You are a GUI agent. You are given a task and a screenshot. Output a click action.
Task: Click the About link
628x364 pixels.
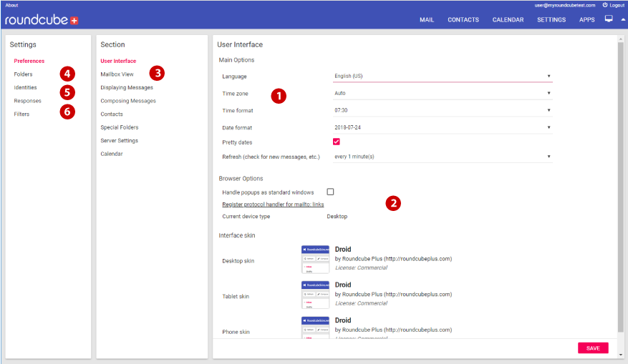[11, 5]
